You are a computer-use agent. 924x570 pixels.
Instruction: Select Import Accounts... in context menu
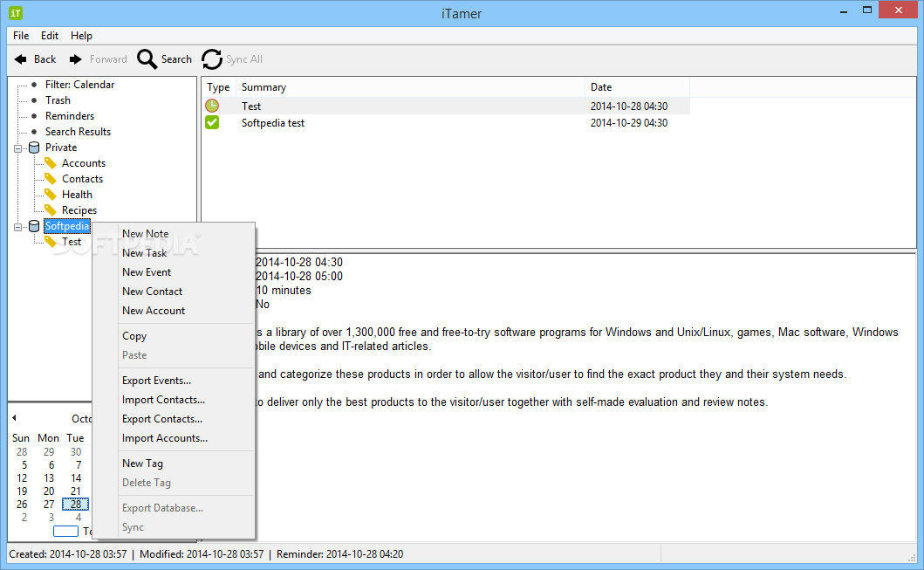(x=165, y=438)
